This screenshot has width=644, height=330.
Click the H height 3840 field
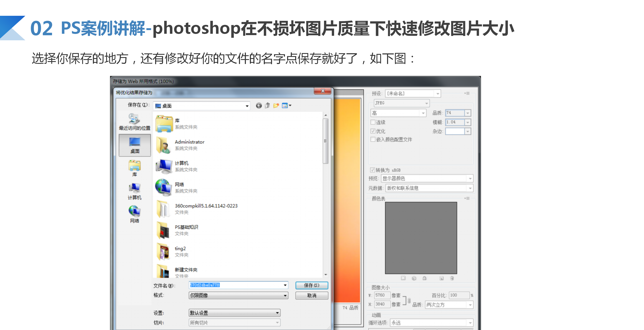click(382, 304)
